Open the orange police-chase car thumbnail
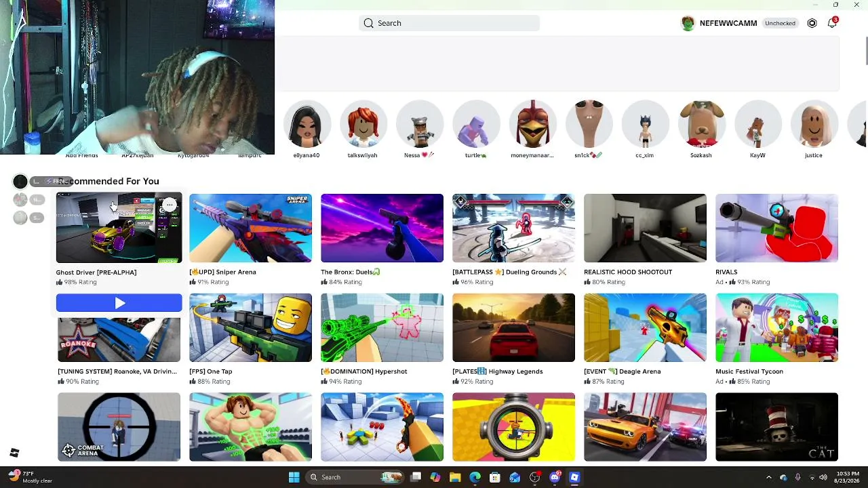868x488 pixels. (x=646, y=427)
